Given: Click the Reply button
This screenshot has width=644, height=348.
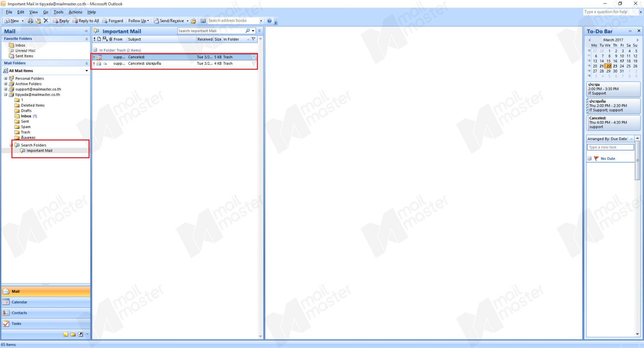Looking at the screenshot, I should click(61, 21).
